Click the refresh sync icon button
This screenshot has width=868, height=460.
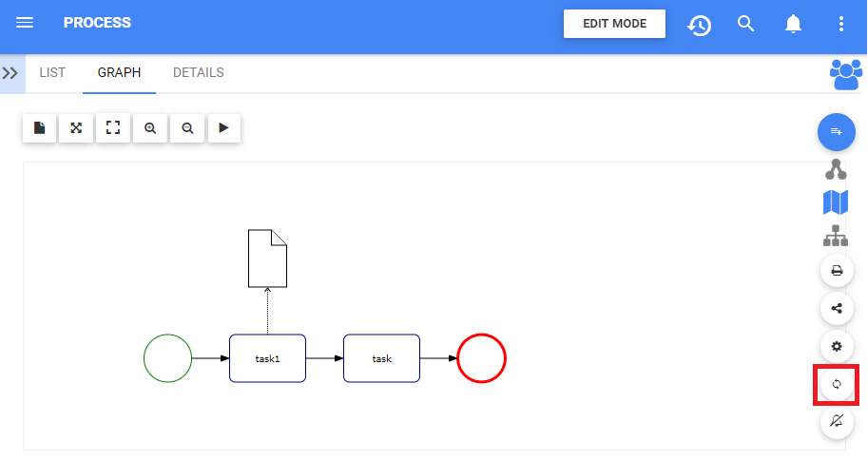(837, 384)
